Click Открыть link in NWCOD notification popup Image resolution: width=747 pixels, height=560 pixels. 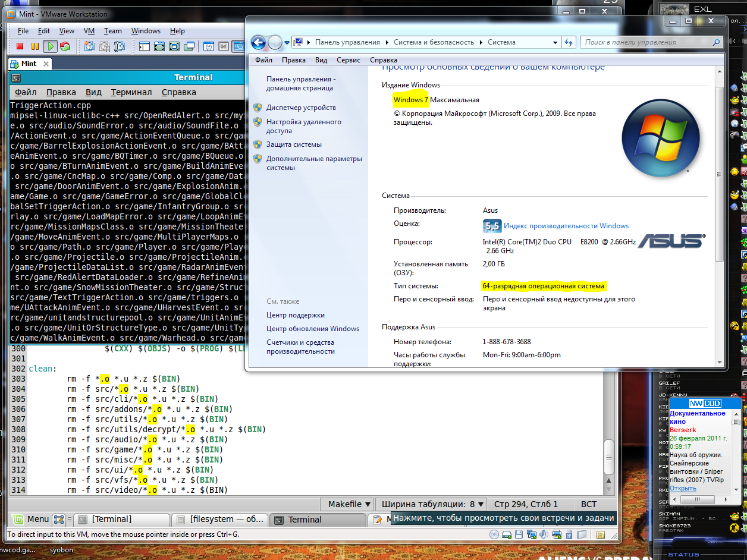683,488
